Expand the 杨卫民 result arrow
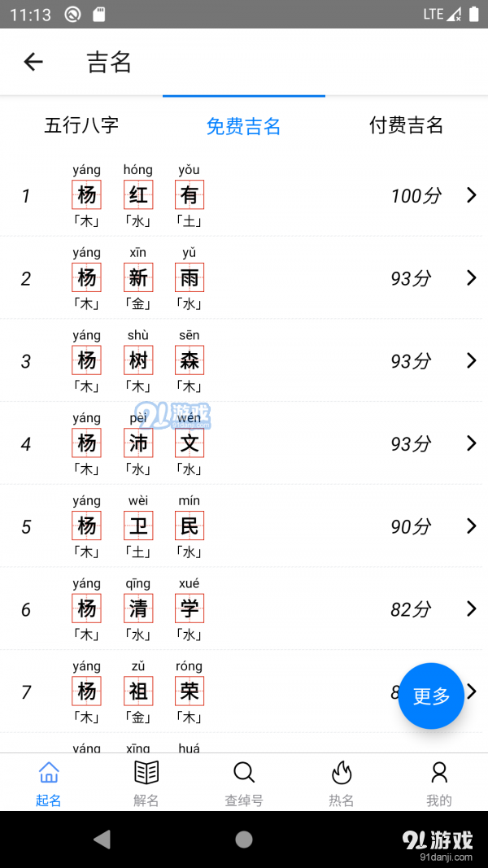Image resolution: width=488 pixels, height=868 pixels. pos(471,526)
